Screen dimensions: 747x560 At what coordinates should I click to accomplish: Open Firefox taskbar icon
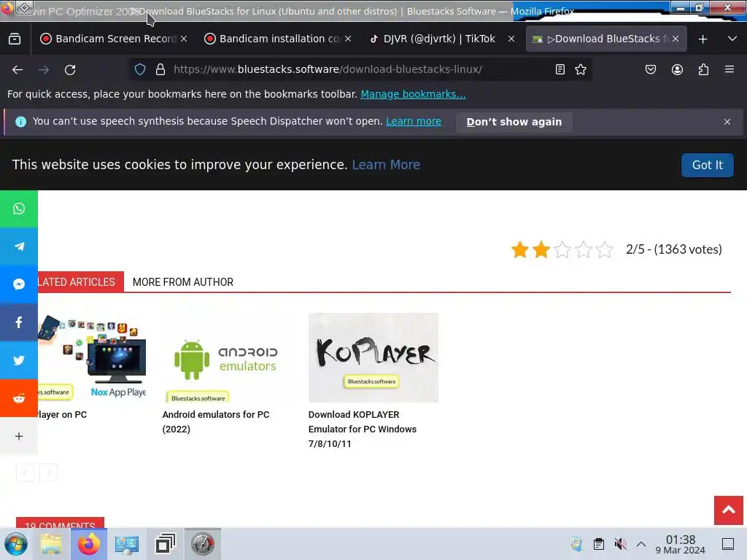(89, 544)
